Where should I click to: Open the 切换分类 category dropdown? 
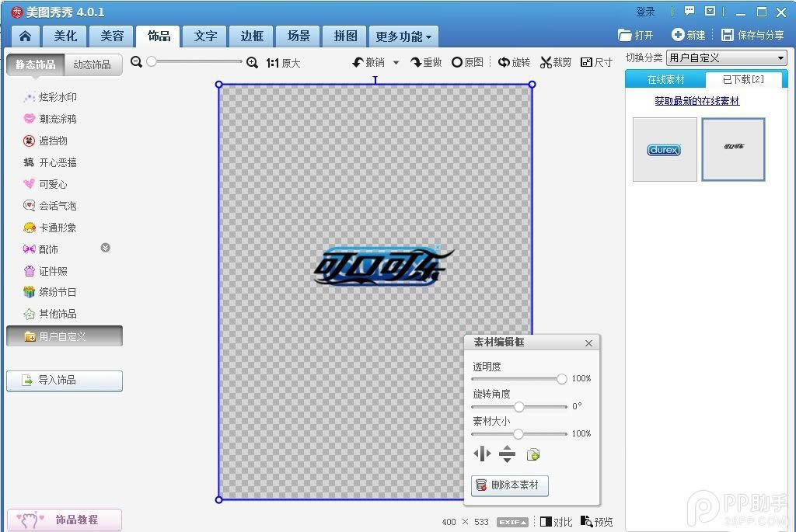[727, 57]
